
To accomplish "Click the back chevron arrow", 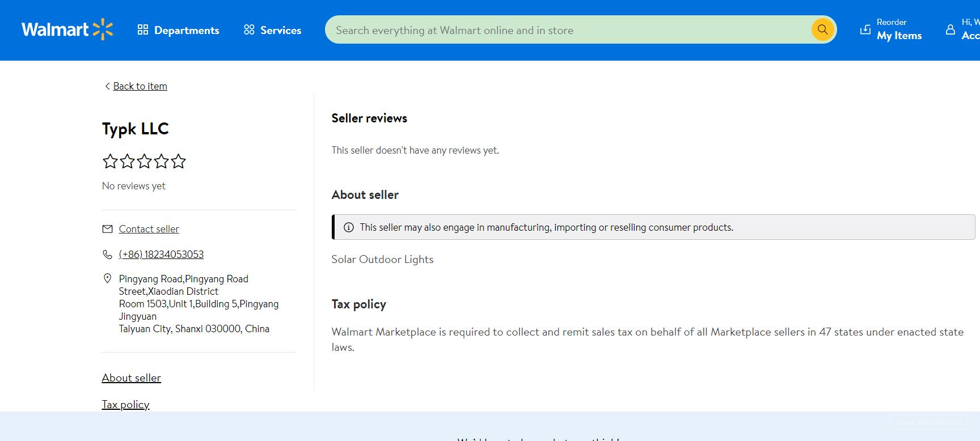I will (x=107, y=86).
